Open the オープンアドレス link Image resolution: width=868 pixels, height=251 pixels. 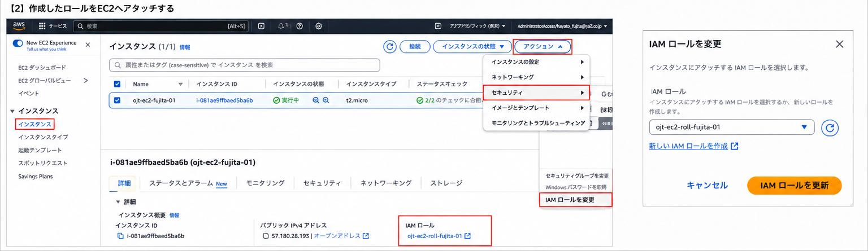tap(337, 236)
